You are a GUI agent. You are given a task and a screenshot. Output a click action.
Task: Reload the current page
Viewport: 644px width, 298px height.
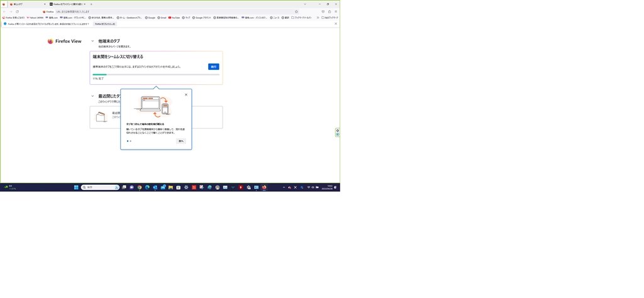[17, 11]
